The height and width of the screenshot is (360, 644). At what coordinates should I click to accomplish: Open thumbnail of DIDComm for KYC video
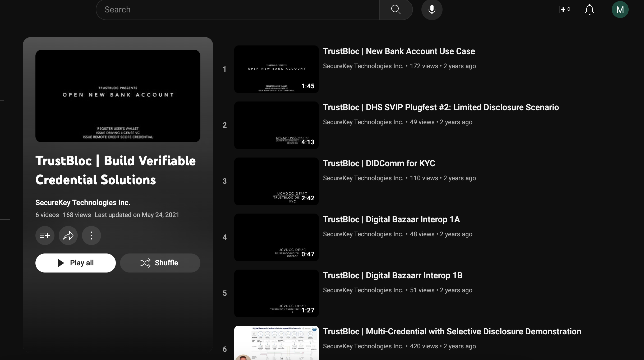pyautogui.click(x=276, y=181)
